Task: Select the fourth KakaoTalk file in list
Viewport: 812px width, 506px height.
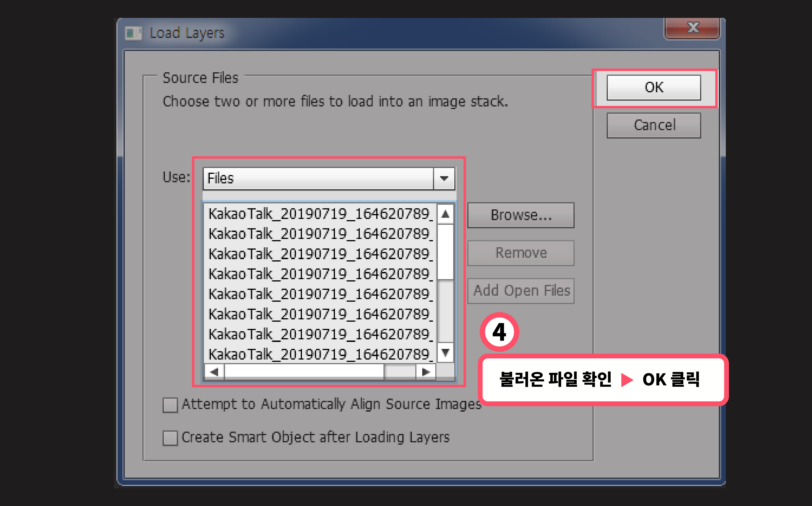Action: [x=319, y=274]
